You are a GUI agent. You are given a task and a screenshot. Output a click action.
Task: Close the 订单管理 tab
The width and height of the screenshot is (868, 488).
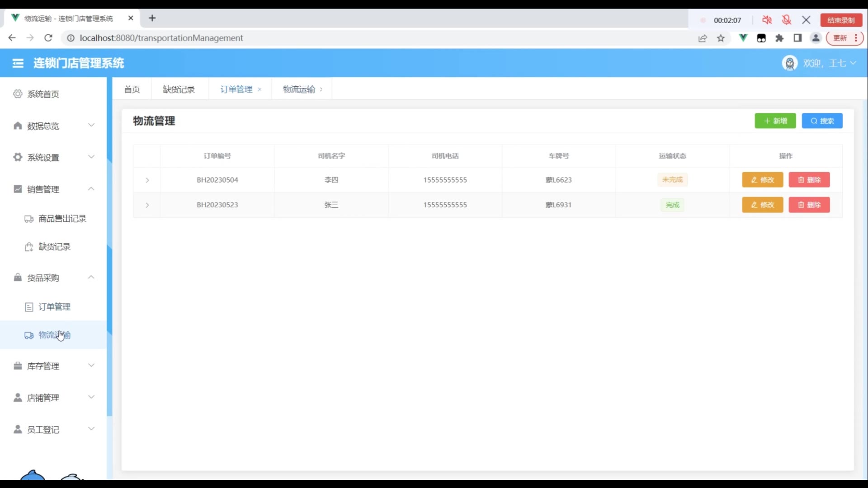pos(259,89)
